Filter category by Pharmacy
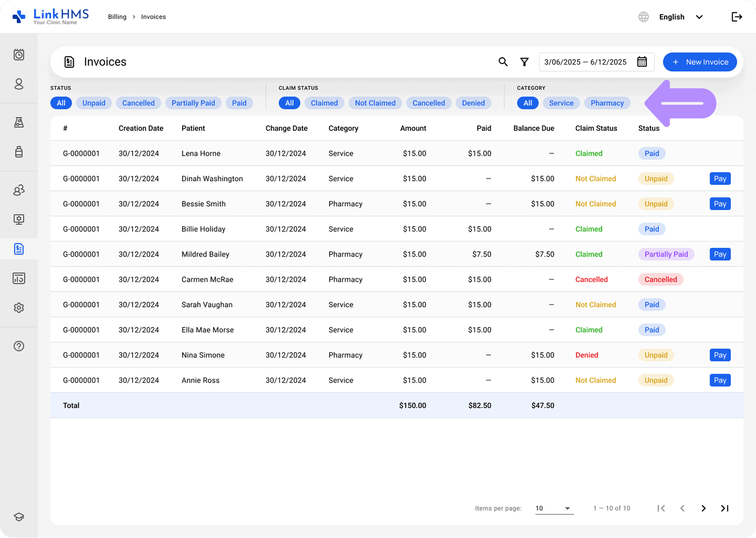 point(607,103)
